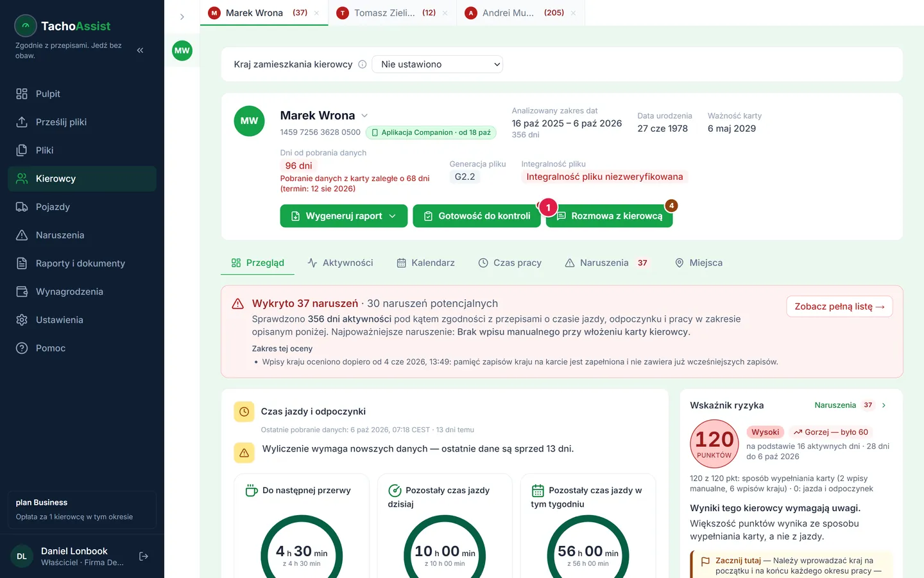The image size is (924, 578).
Task: Open the Pulpit dashboard icon
Action: (22, 94)
